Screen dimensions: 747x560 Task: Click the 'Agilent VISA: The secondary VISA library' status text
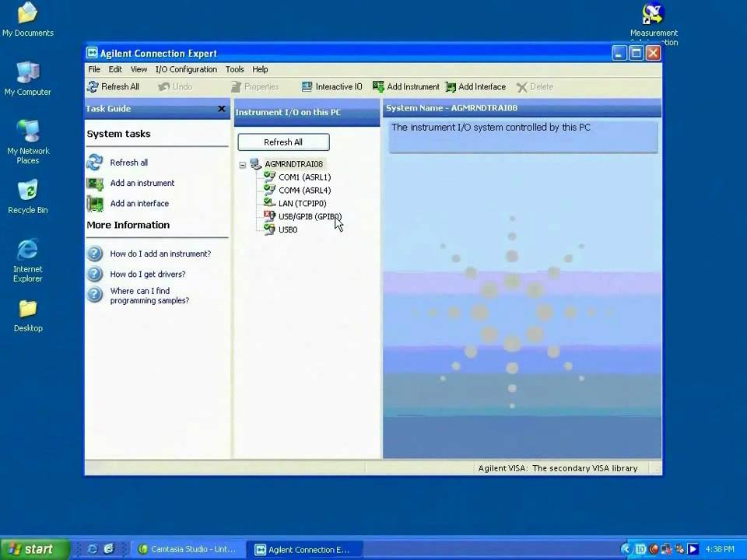coord(558,468)
